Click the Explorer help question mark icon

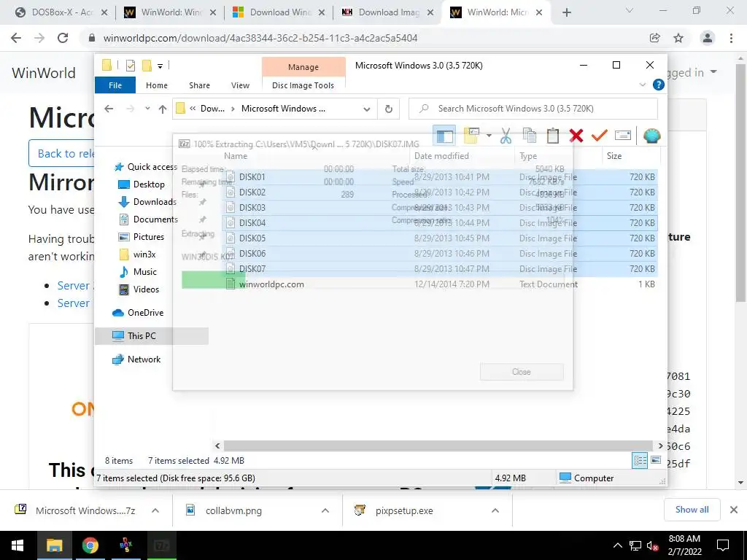659,85
